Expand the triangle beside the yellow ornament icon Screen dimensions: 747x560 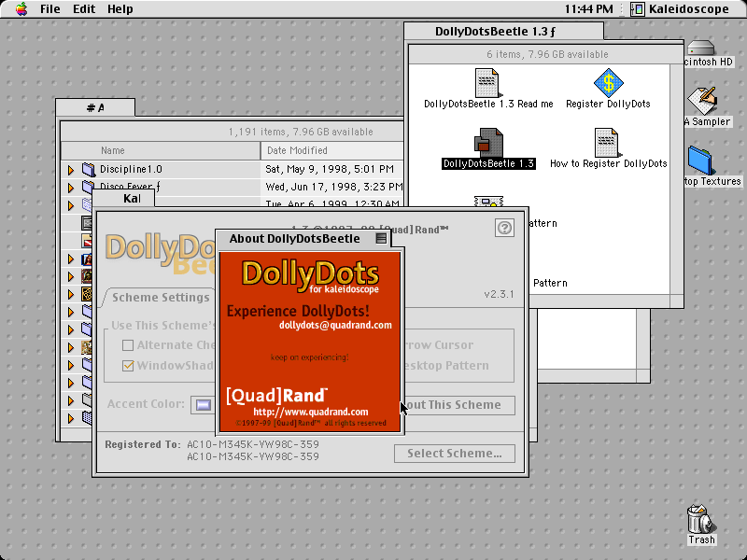71,294
